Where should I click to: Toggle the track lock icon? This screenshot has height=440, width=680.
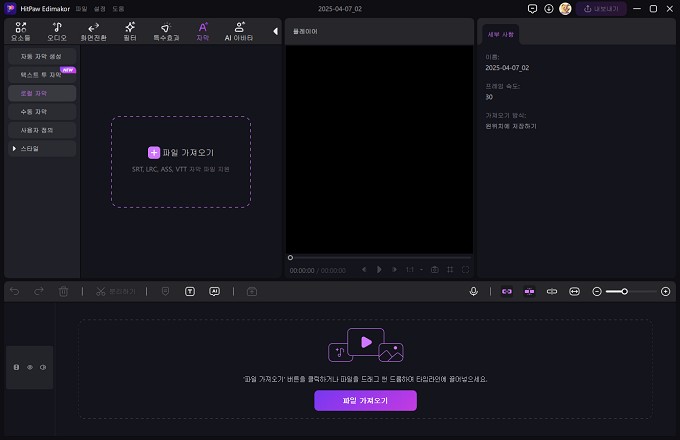(x=16, y=367)
